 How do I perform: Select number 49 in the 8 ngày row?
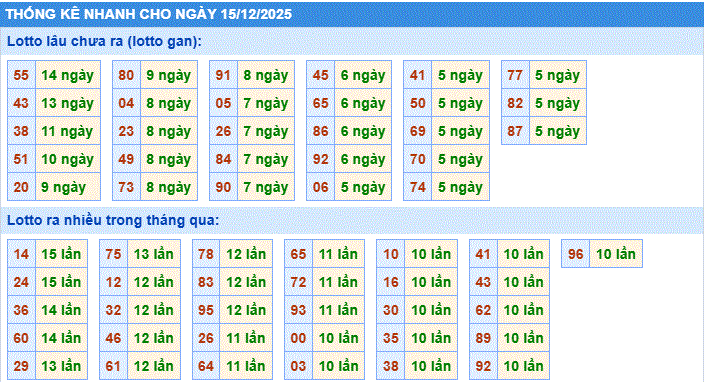click(126, 159)
